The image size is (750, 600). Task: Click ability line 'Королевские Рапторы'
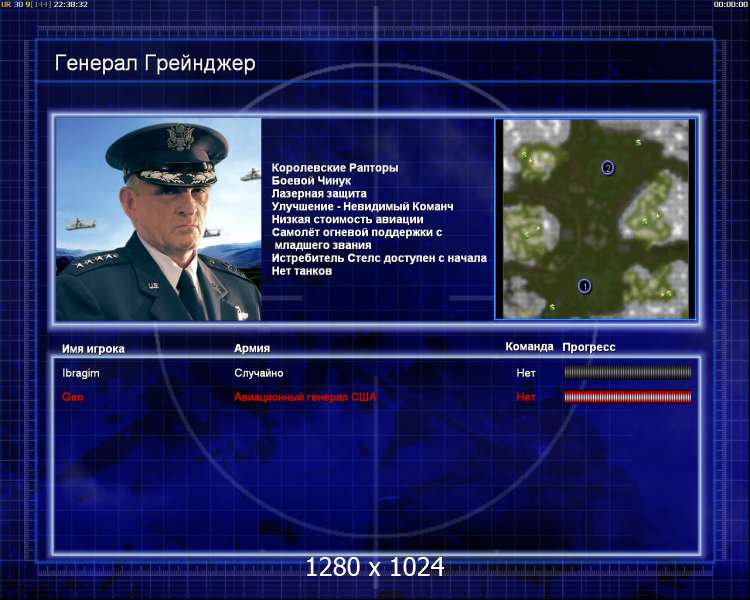coord(335,168)
